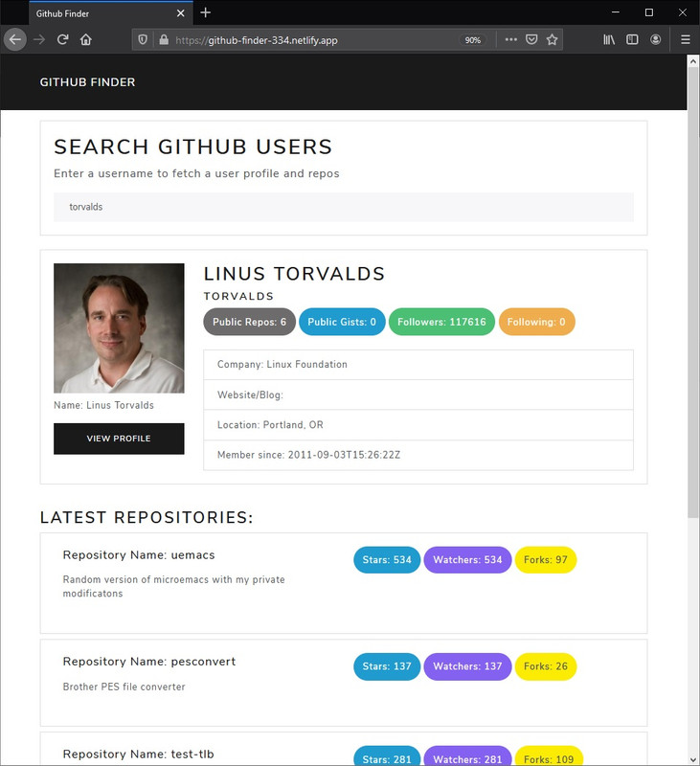Click the SEARCH GITHUB USERS heading
Viewport: 700px width, 766px height.
click(x=192, y=147)
